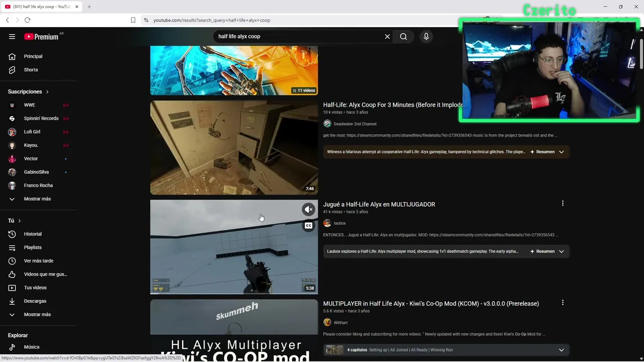The image size is (644, 362).
Task: Bookmark this page with the bookmark icon
Action: (133, 20)
